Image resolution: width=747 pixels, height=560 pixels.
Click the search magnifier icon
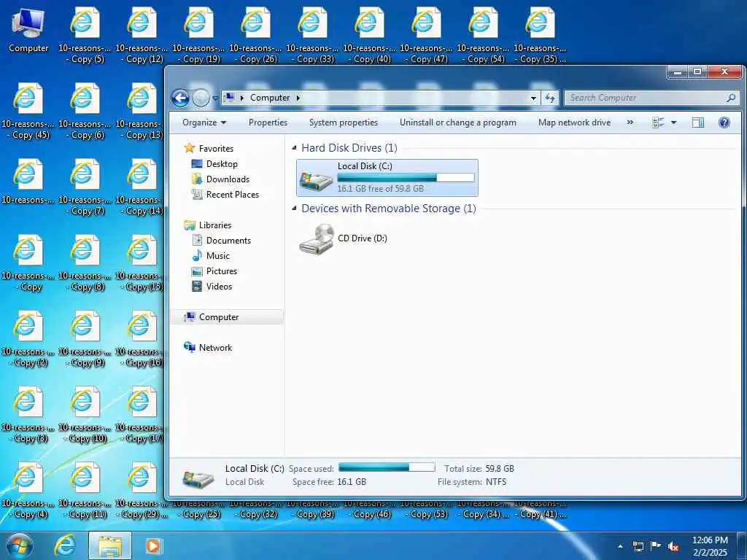tap(731, 98)
